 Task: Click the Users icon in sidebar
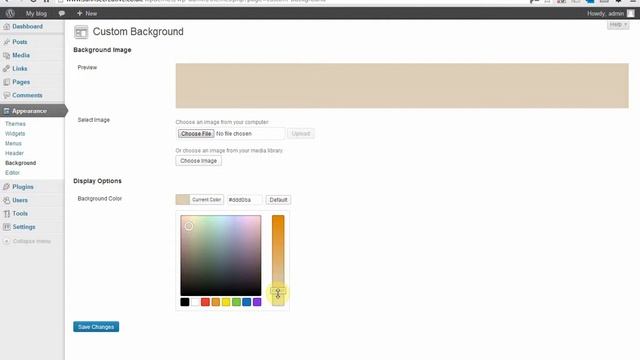[x=7, y=200]
